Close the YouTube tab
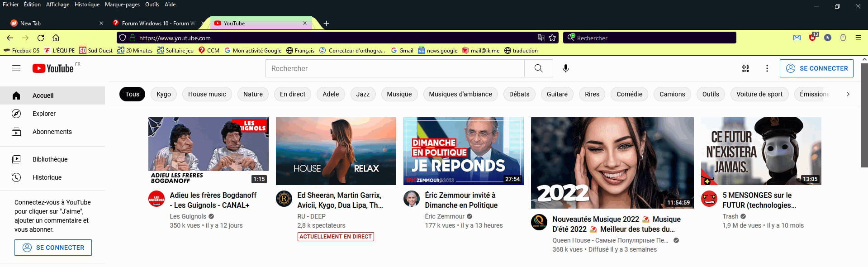This screenshot has width=868, height=267. point(305,23)
